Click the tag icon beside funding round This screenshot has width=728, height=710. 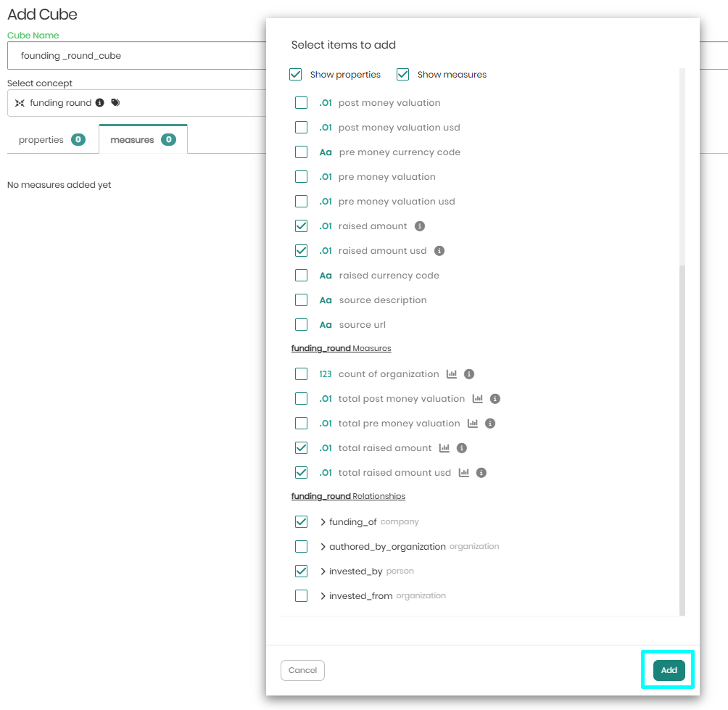[x=115, y=103]
